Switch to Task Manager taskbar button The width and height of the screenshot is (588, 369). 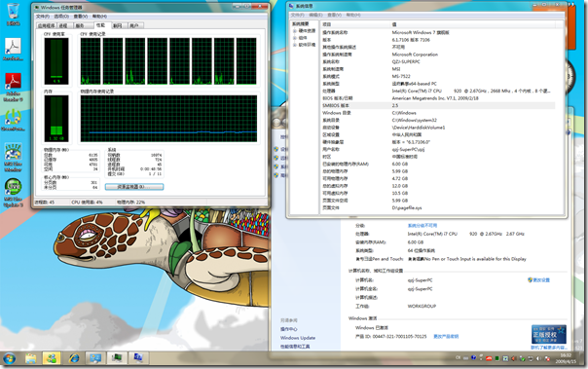(117, 358)
